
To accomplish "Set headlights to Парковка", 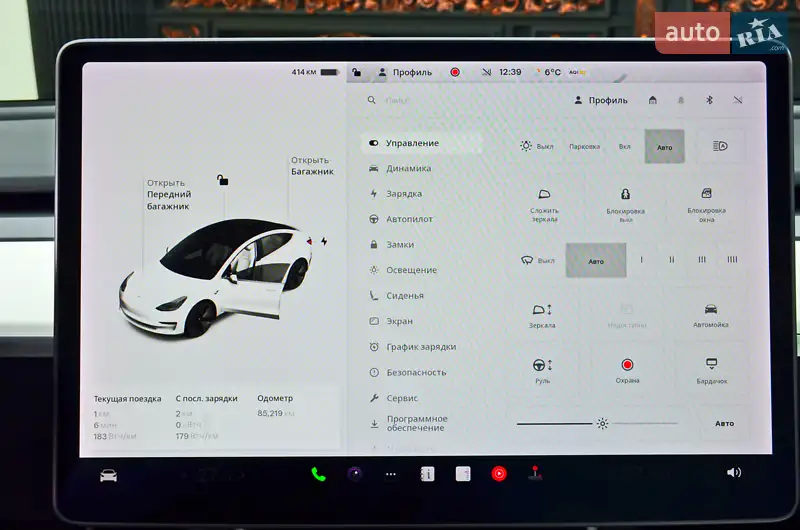I will tap(585, 146).
